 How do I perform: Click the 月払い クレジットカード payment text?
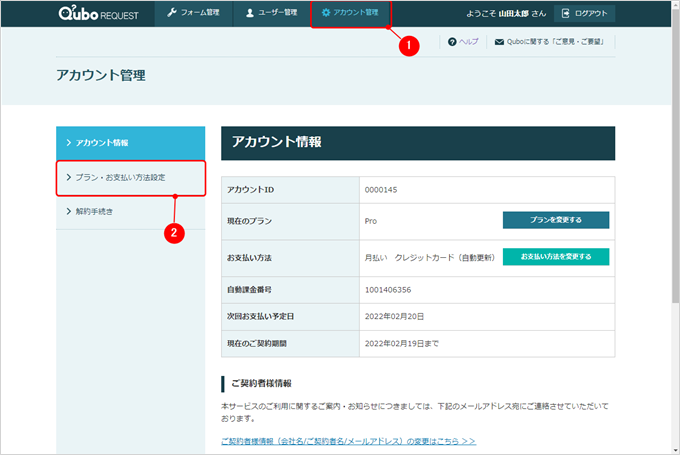tap(429, 258)
